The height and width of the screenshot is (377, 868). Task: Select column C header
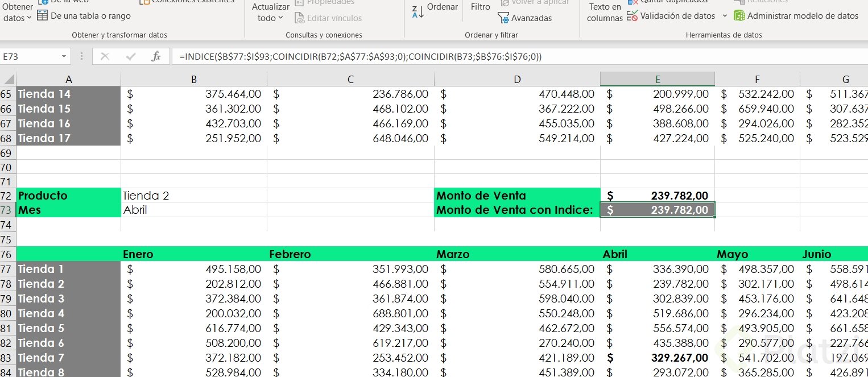[x=350, y=79]
